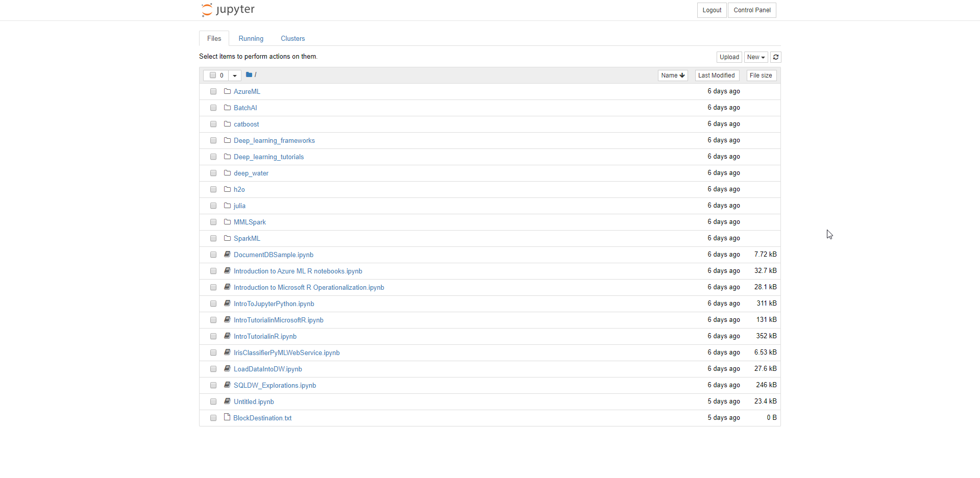
Task: Click notebook icon beside Introduction to Azure ML R notebooks
Action: point(227,271)
